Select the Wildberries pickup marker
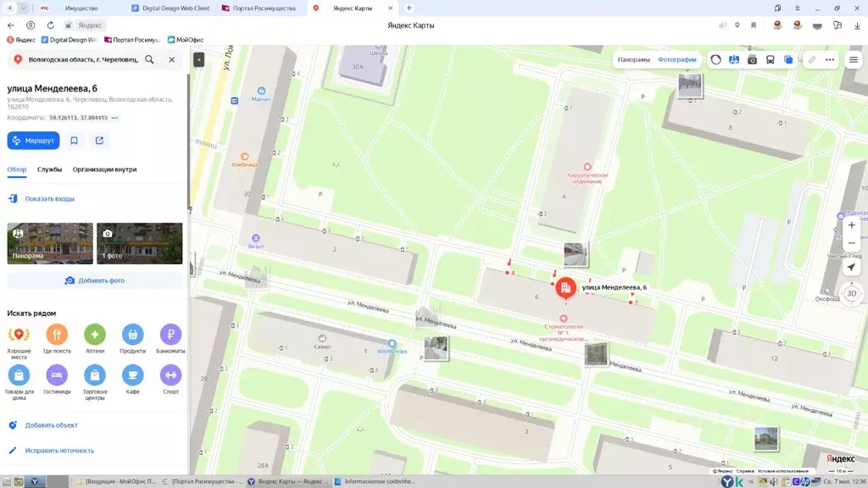The width and height of the screenshot is (868, 488). [x=392, y=344]
